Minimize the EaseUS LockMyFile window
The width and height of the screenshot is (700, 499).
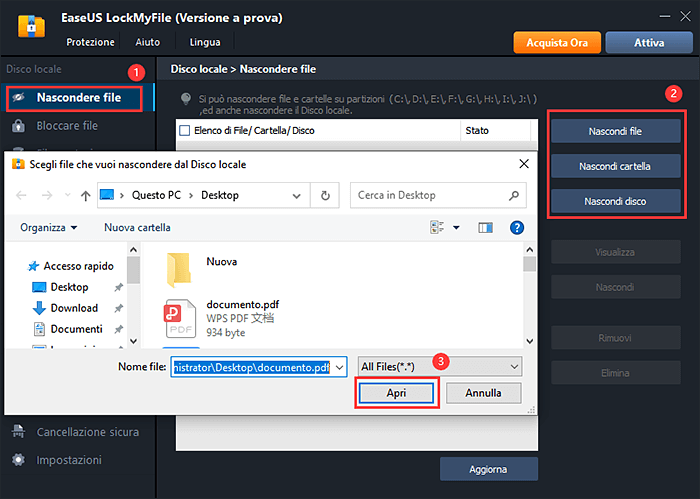(x=665, y=17)
